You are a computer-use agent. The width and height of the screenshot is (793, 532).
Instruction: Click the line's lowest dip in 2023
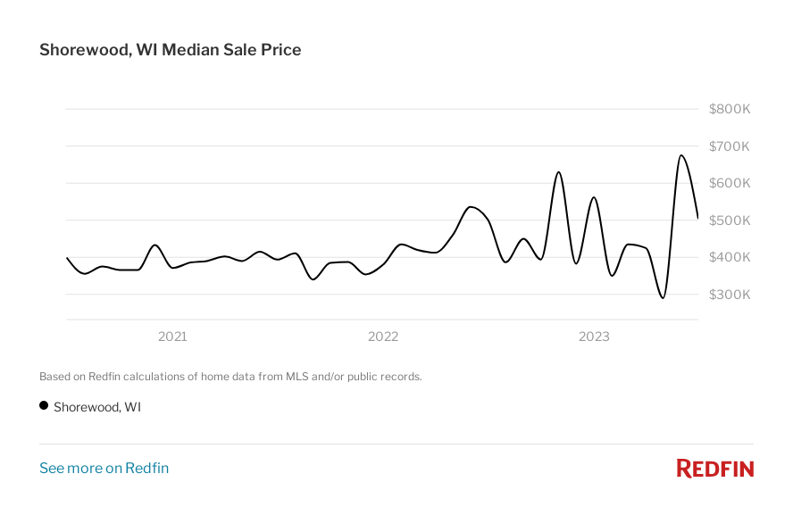coord(663,298)
